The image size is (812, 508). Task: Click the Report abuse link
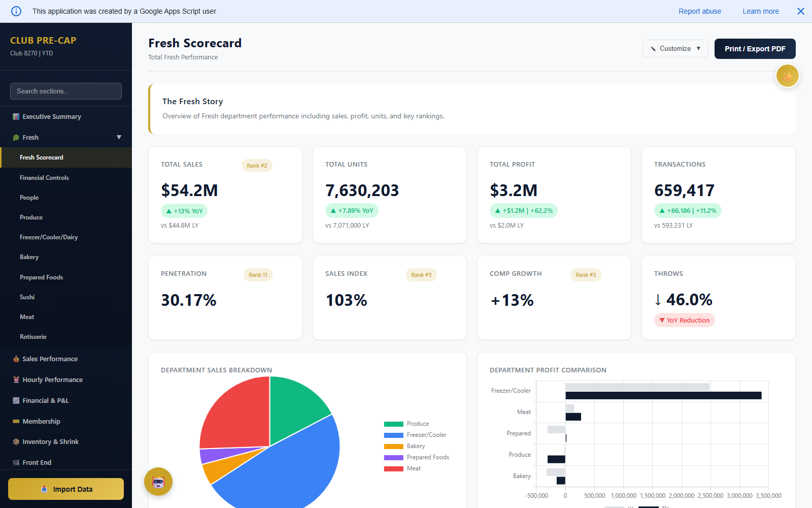point(699,11)
